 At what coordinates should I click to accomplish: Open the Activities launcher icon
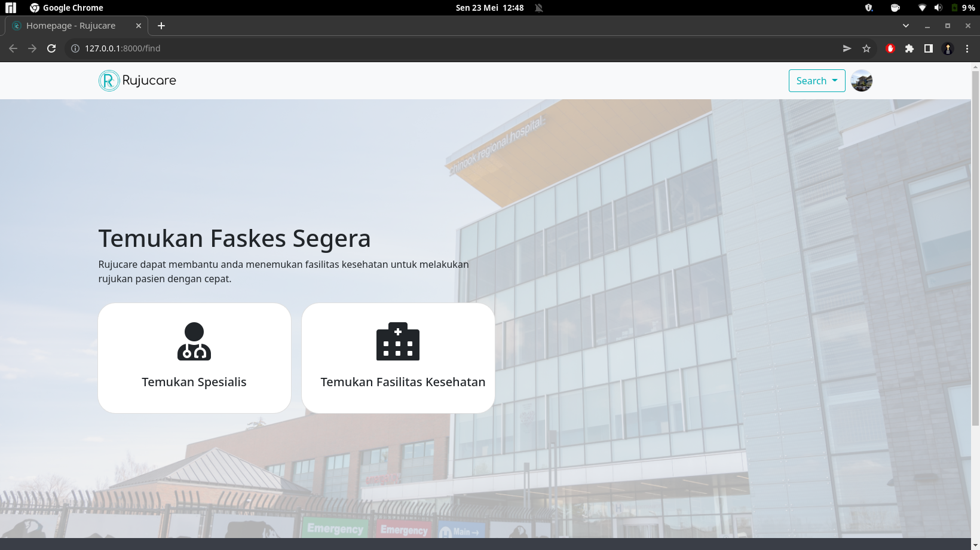[x=11, y=8]
